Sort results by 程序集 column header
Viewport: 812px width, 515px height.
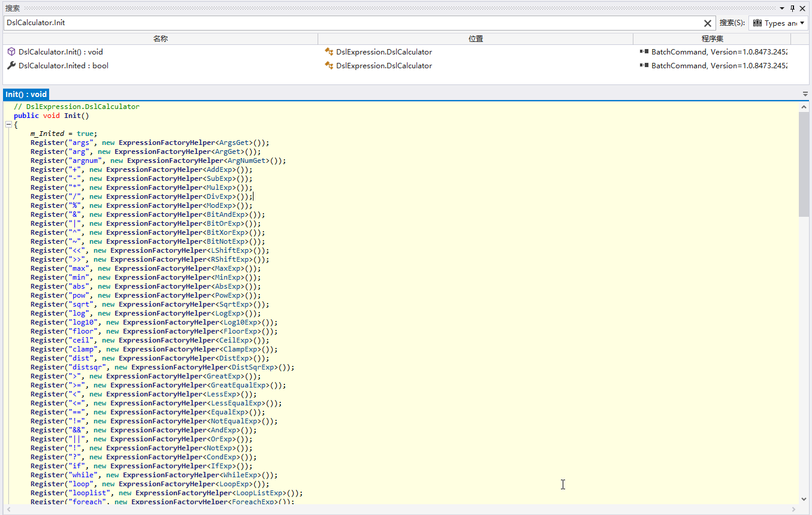713,39
